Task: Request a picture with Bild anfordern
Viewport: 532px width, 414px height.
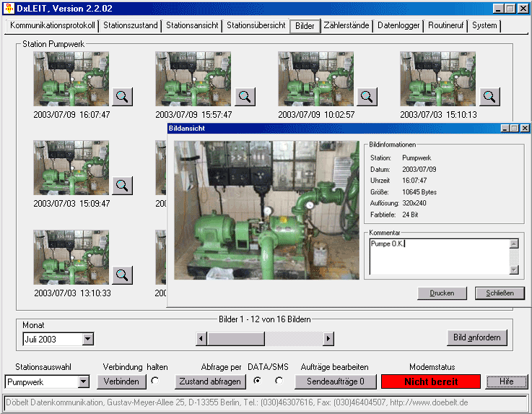Action: pyautogui.click(x=477, y=337)
